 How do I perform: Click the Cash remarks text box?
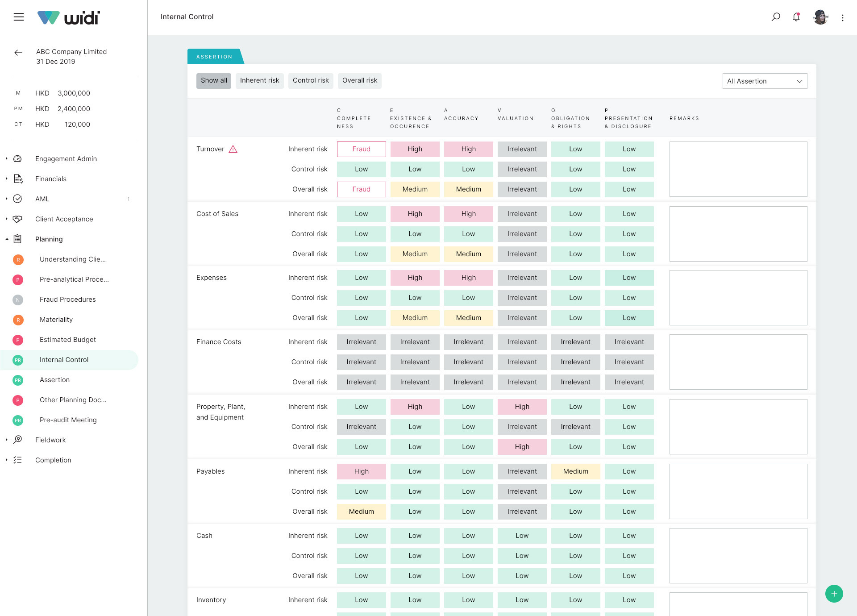(x=738, y=556)
